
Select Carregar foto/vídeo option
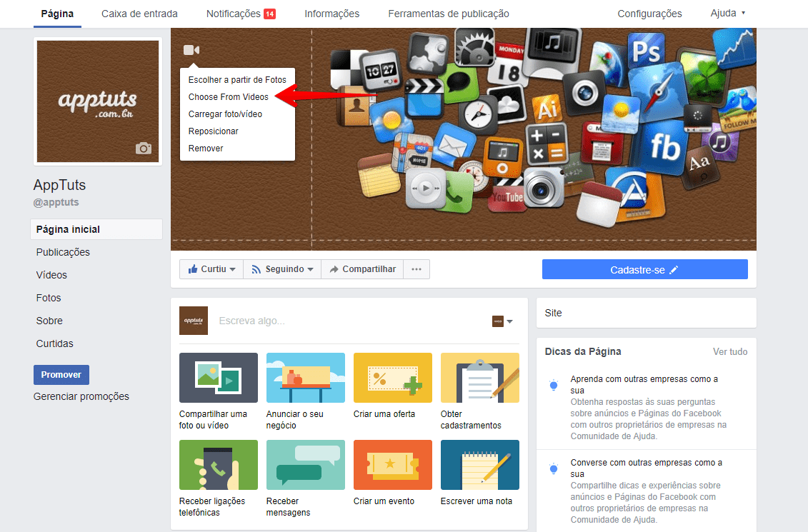coord(225,114)
